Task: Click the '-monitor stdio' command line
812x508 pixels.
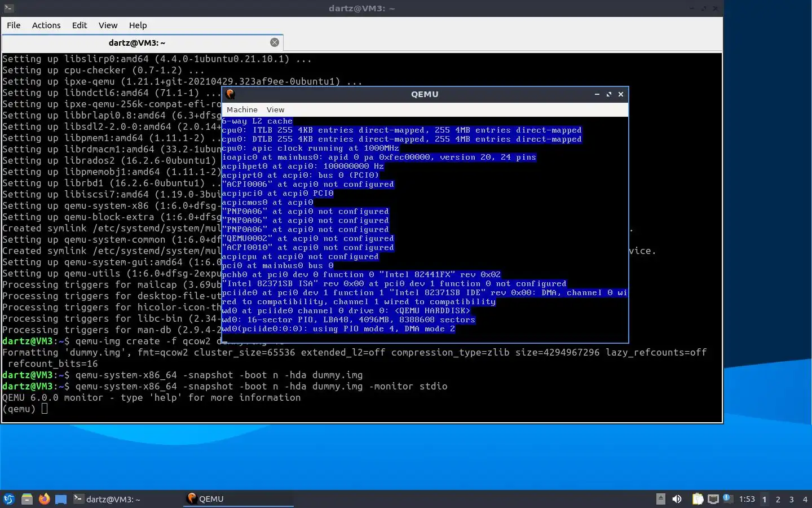Action: click(224, 386)
